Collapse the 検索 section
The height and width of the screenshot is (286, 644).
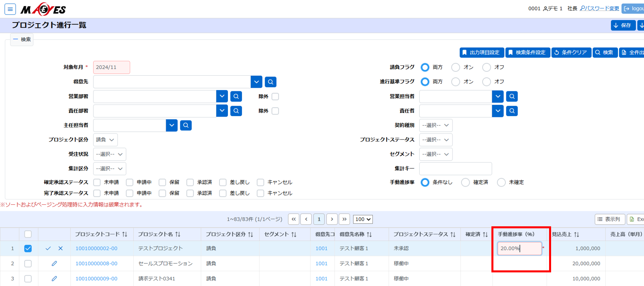(x=22, y=39)
